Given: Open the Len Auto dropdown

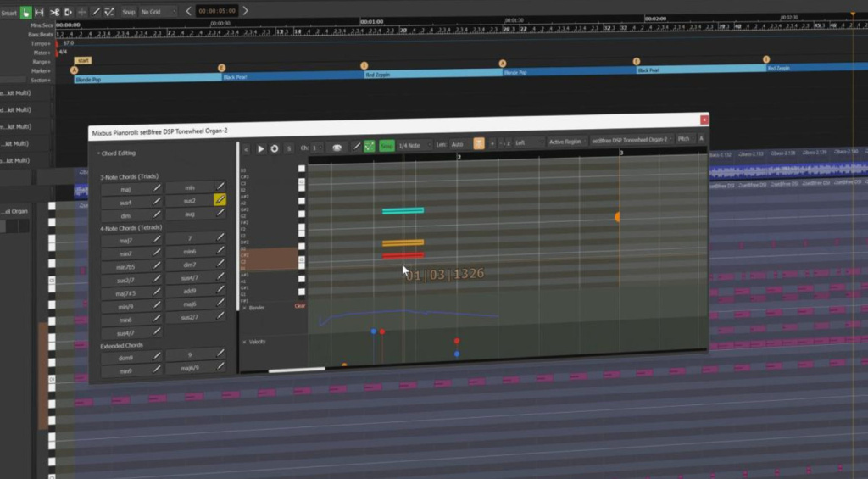Looking at the screenshot, I should (x=459, y=144).
